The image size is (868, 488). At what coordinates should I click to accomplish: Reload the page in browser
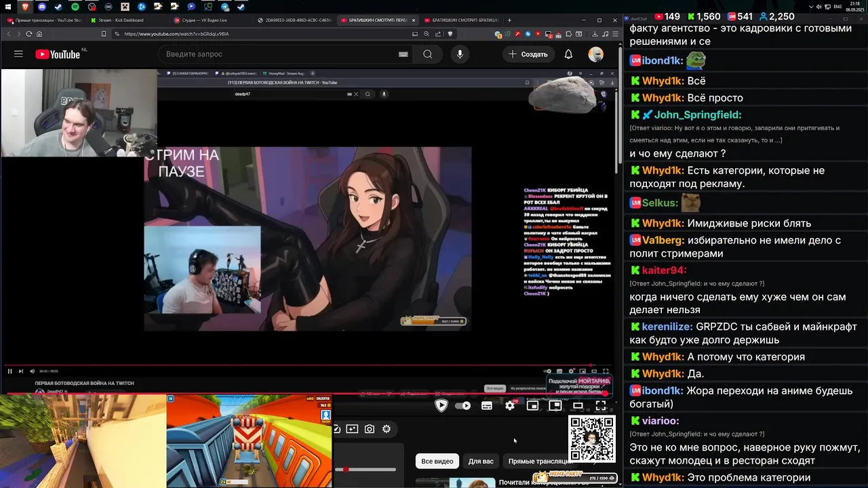point(28,34)
